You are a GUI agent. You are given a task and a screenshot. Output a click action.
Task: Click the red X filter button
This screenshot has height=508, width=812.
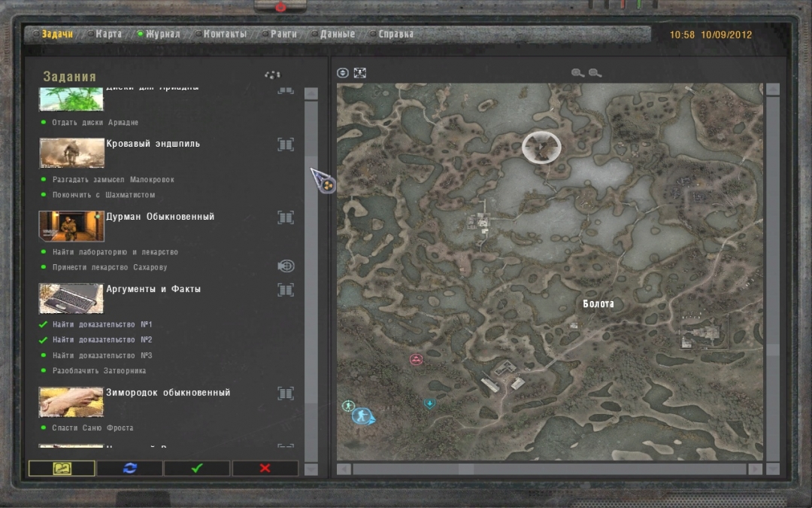point(265,468)
